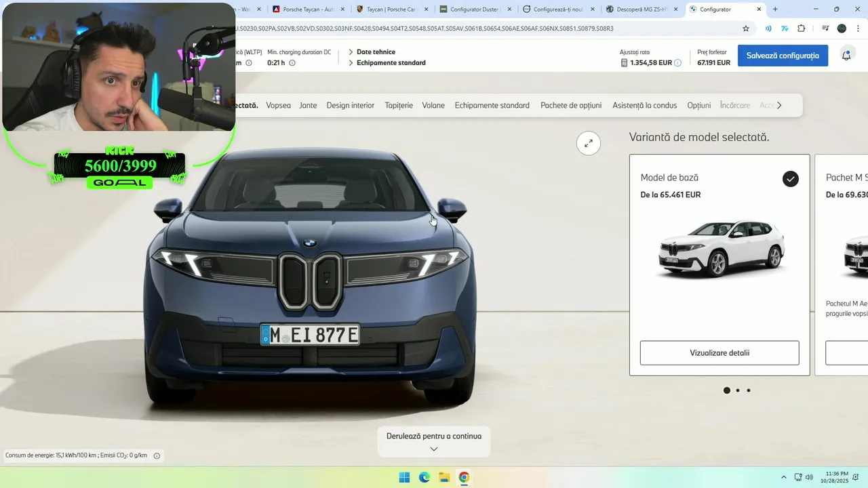Screen dimensions: 868x488
Task: Open the Opțiuni section
Action: pyautogui.click(x=698, y=106)
